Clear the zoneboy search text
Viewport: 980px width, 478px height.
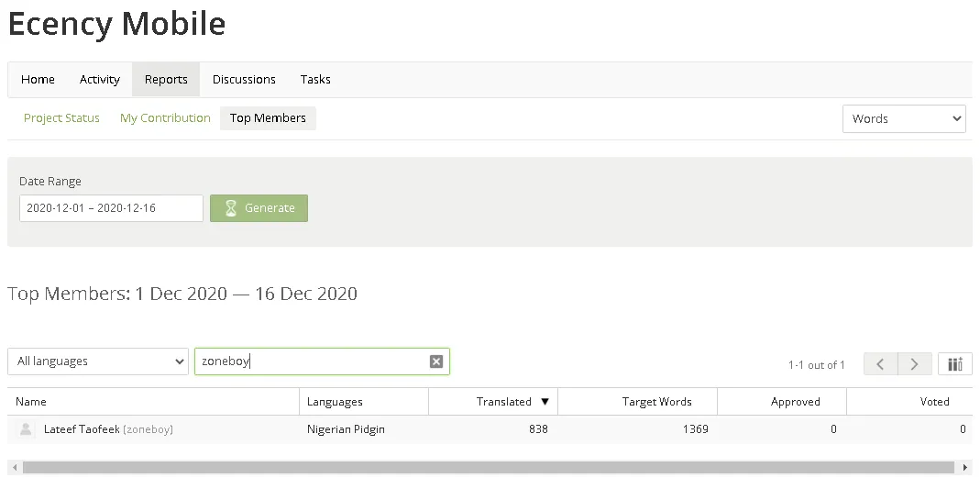click(x=436, y=361)
